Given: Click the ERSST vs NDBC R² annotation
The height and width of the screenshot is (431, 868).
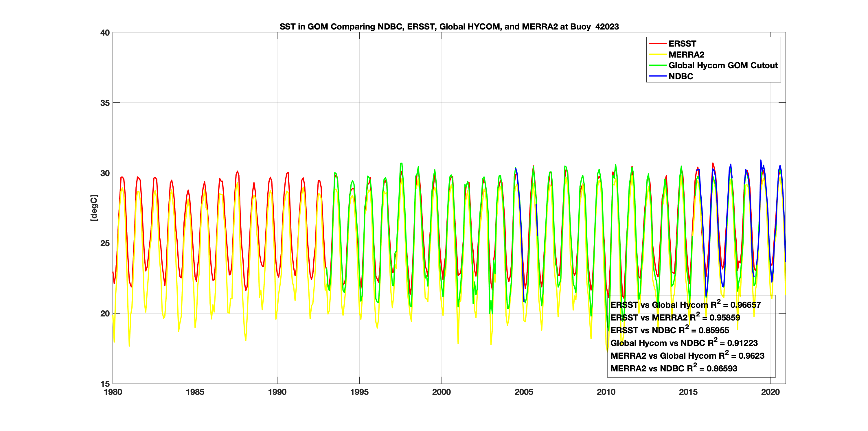Looking at the screenshot, I should coord(670,330).
